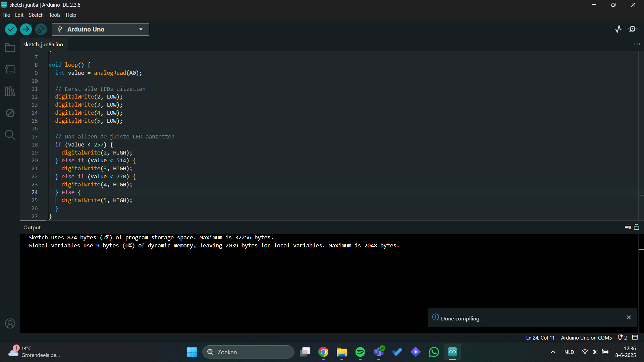Open the Boards Manager sidebar panel
The width and height of the screenshot is (644, 362).
[10, 69]
